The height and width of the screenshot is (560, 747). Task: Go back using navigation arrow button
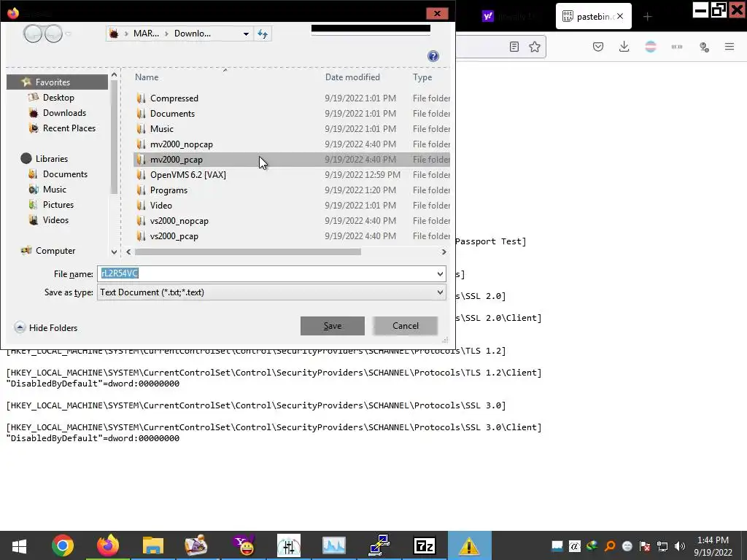click(33, 34)
